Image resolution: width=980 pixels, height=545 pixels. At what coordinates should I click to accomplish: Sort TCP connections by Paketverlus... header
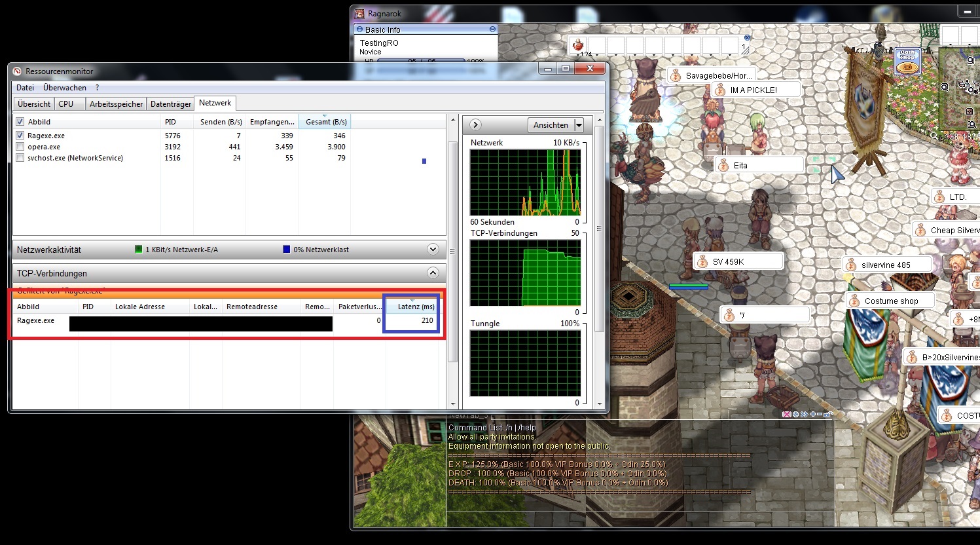(359, 307)
